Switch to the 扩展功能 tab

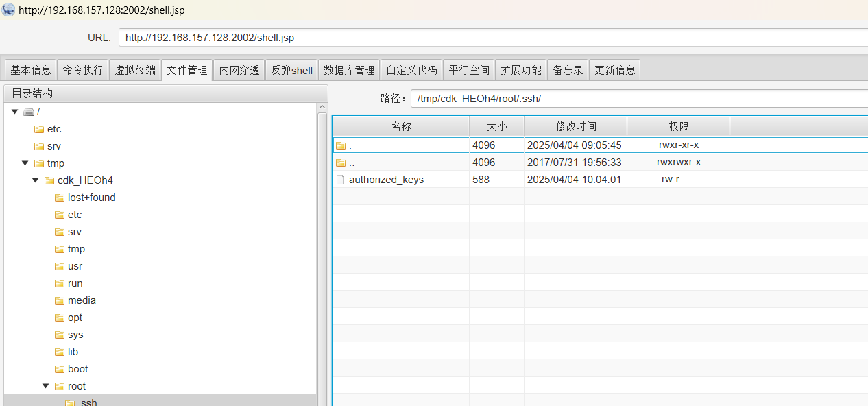521,70
